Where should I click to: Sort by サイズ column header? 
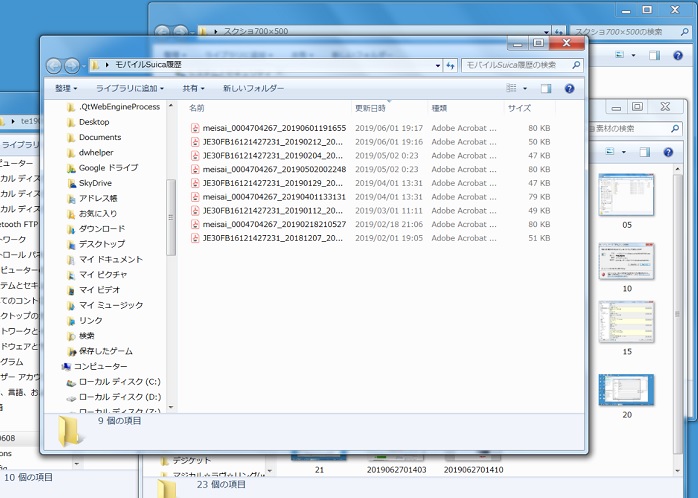[x=519, y=108]
